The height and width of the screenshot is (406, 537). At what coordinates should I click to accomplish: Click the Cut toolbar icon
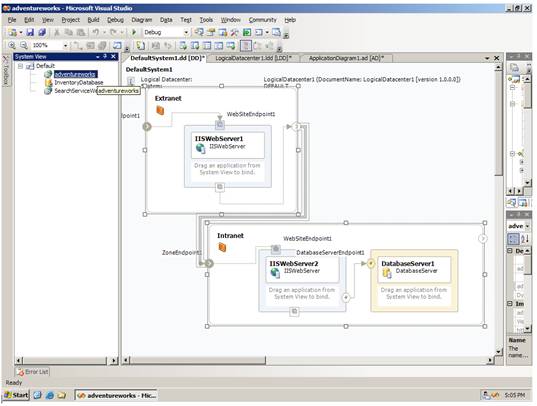click(x=57, y=33)
